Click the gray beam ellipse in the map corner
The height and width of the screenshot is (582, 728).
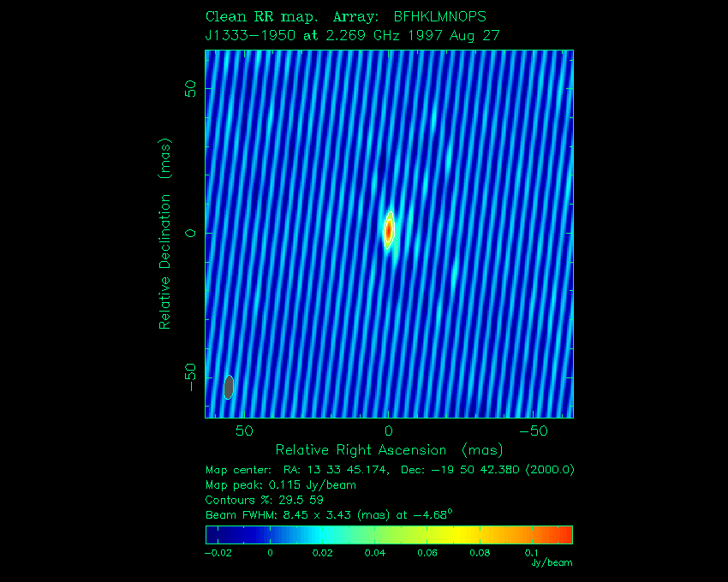click(229, 387)
